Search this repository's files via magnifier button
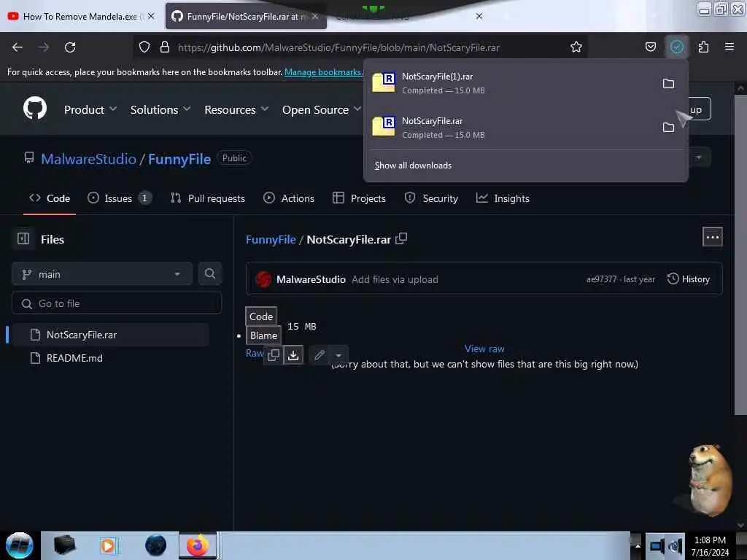 click(209, 274)
